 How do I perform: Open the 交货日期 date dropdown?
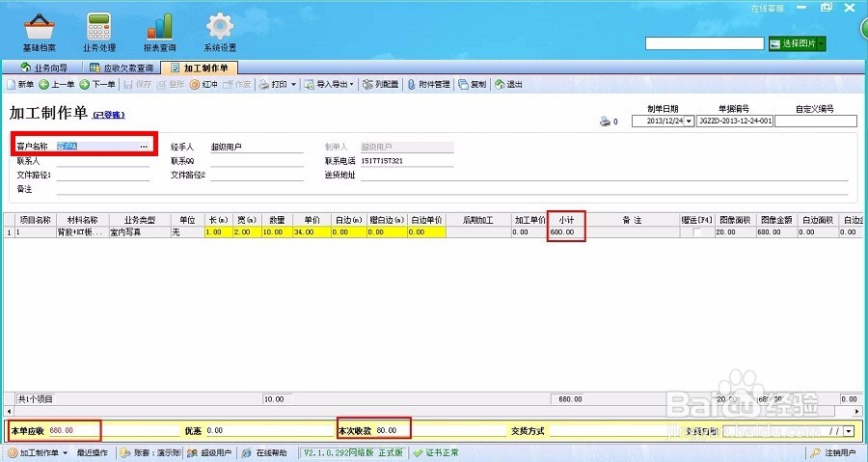click(849, 431)
